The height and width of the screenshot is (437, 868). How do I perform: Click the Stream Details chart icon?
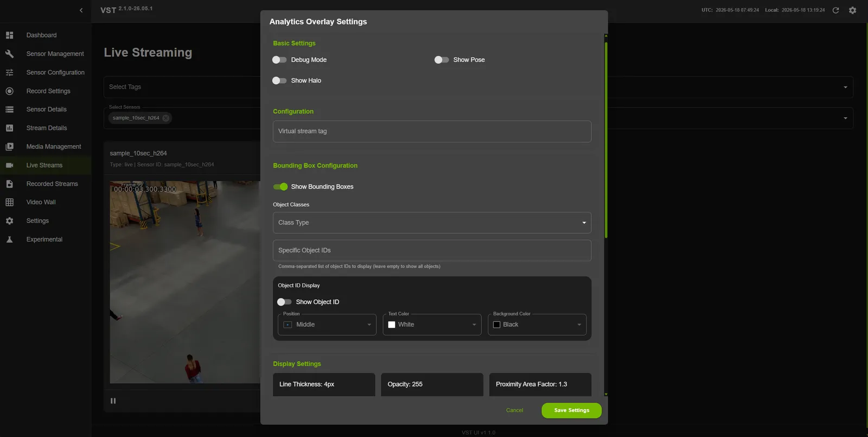(x=9, y=128)
